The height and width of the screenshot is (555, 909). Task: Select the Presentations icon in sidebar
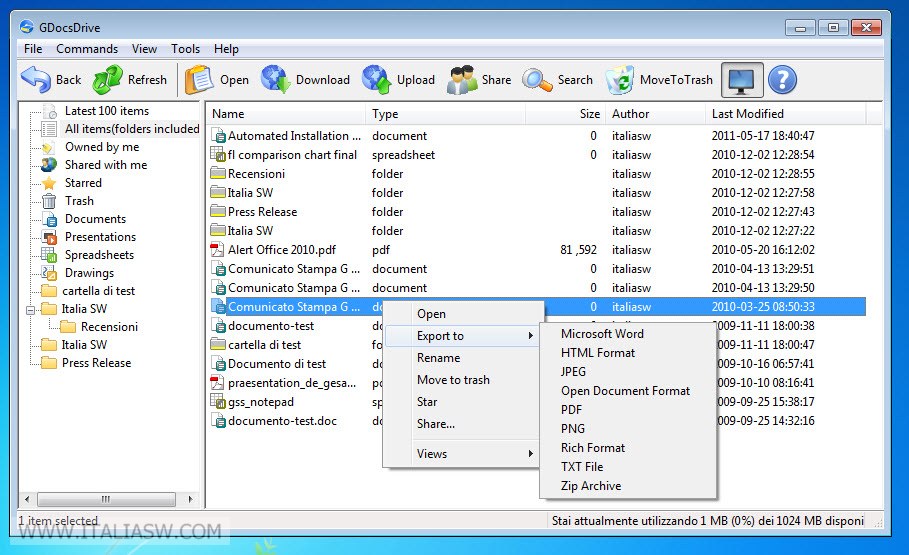coord(49,237)
